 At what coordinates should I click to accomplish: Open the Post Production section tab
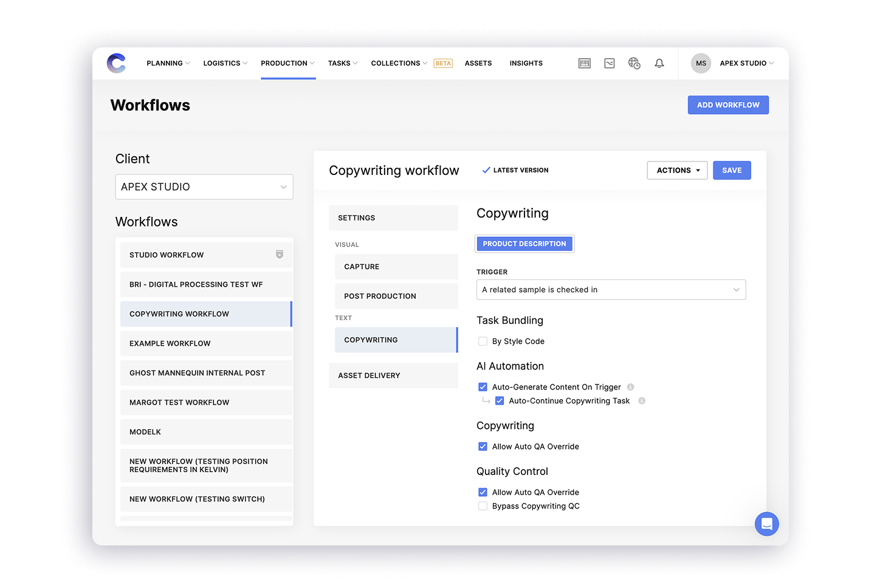tap(396, 296)
